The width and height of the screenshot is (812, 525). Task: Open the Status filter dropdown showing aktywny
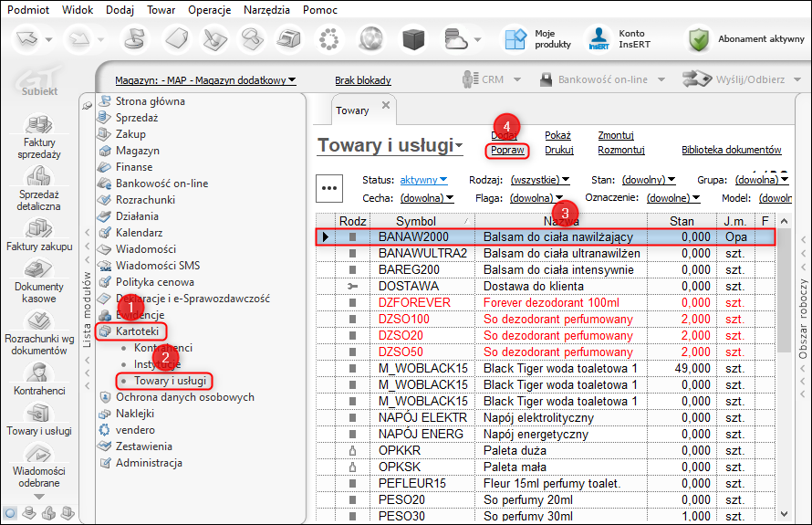423,180
